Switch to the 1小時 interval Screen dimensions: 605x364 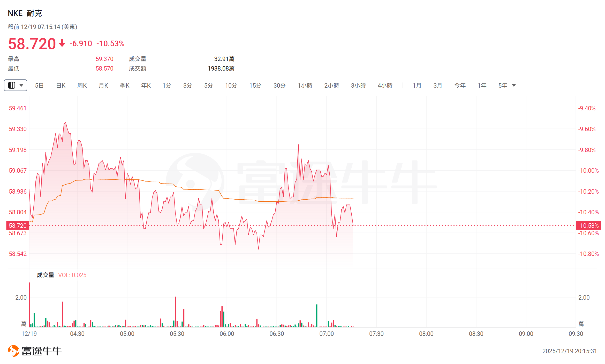pos(305,86)
